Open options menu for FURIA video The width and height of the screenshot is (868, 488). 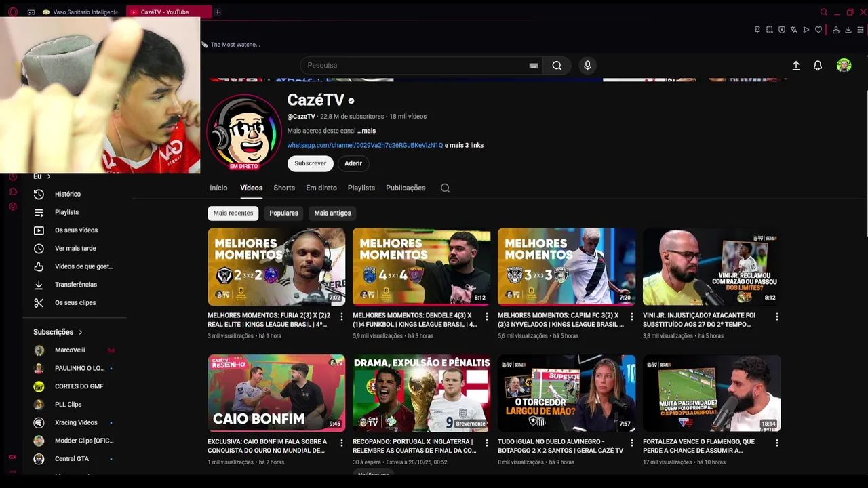pyautogui.click(x=341, y=317)
